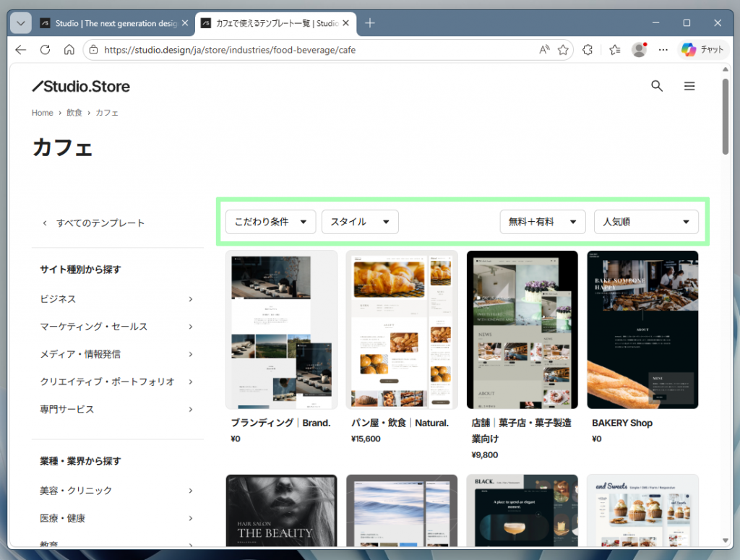
Task: Click the ¥15,600 price text
Action: [366, 439]
